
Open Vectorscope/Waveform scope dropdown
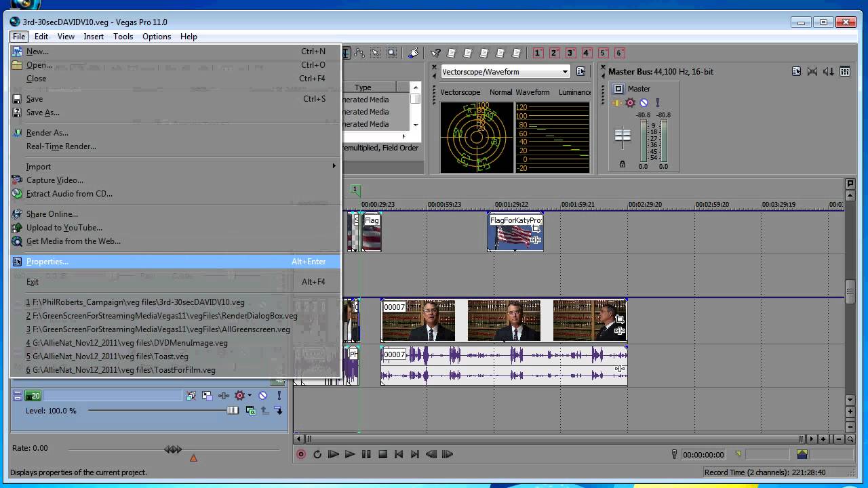[565, 72]
